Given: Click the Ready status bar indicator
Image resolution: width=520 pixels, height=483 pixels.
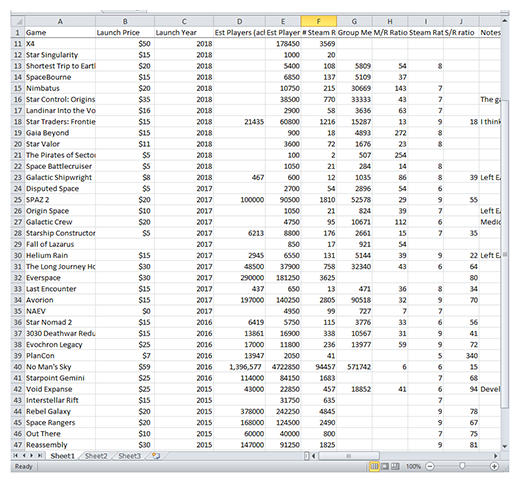Looking at the screenshot, I should (23, 466).
